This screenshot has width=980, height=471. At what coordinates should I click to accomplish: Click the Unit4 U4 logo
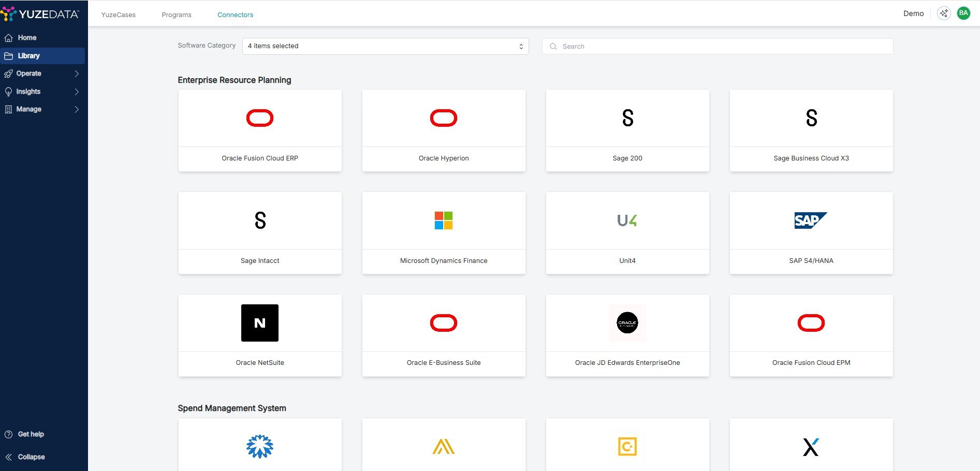(627, 220)
